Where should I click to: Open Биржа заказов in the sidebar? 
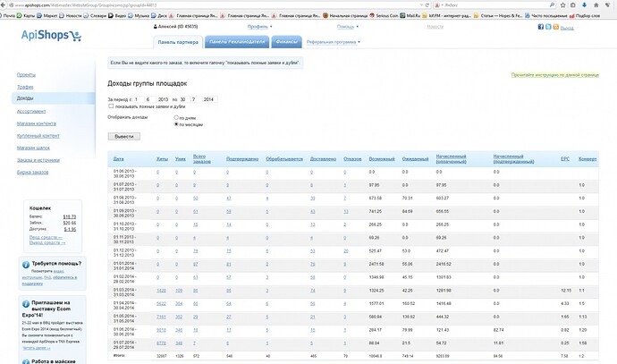pyautogui.click(x=33, y=173)
